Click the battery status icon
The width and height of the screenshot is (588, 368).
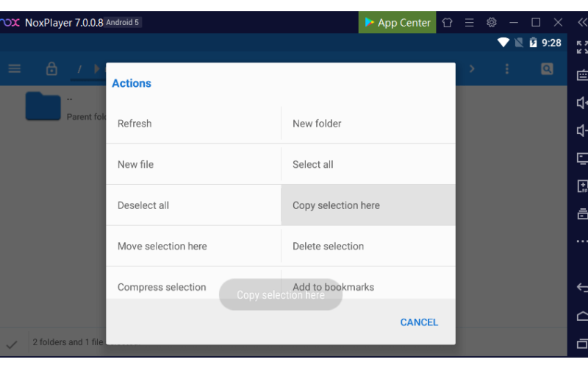533,43
